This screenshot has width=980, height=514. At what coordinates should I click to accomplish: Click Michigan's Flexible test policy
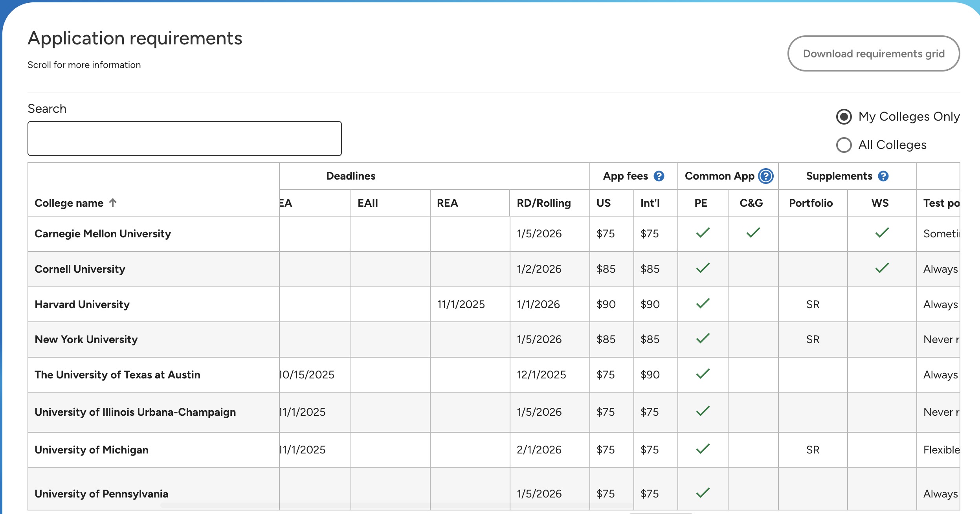[941, 450]
